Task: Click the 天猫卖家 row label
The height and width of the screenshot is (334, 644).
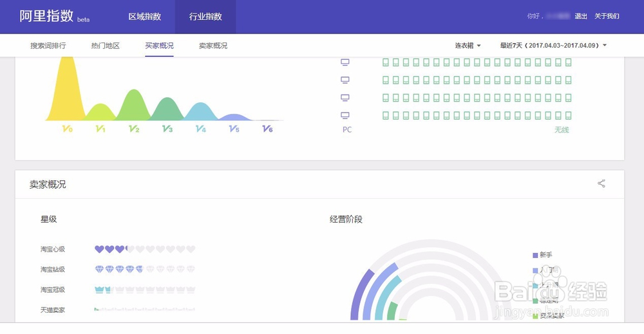Action: tap(53, 310)
